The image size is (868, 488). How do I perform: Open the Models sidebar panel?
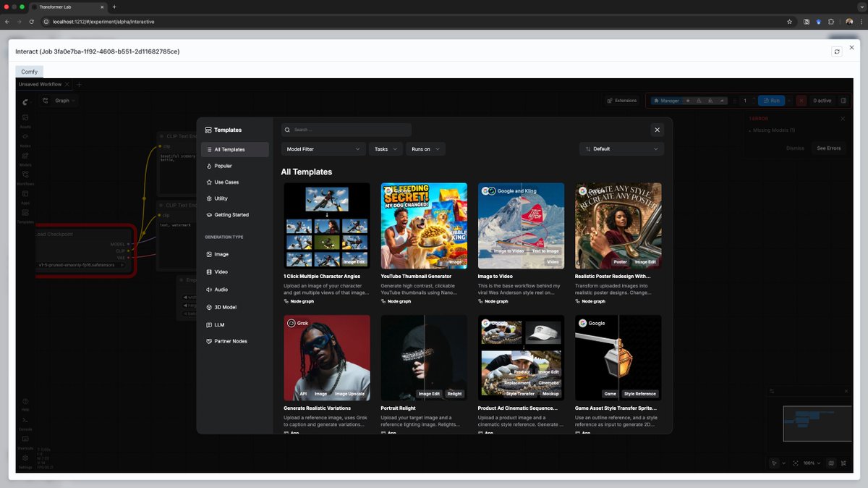pyautogui.click(x=25, y=157)
